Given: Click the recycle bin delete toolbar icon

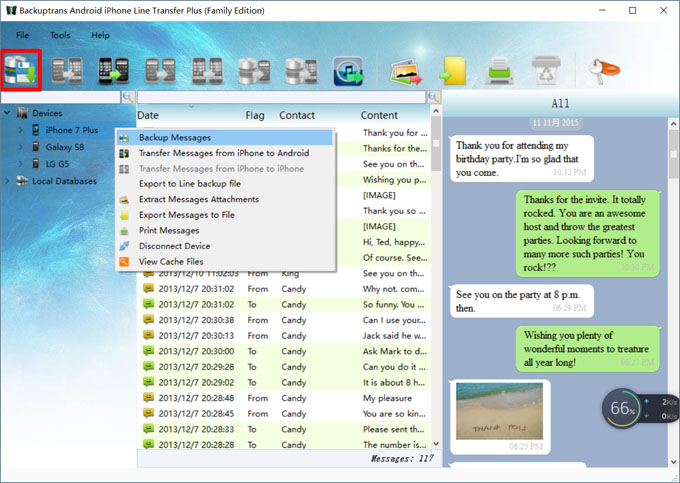Looking at the screenshot, I should tap(546, 70).
